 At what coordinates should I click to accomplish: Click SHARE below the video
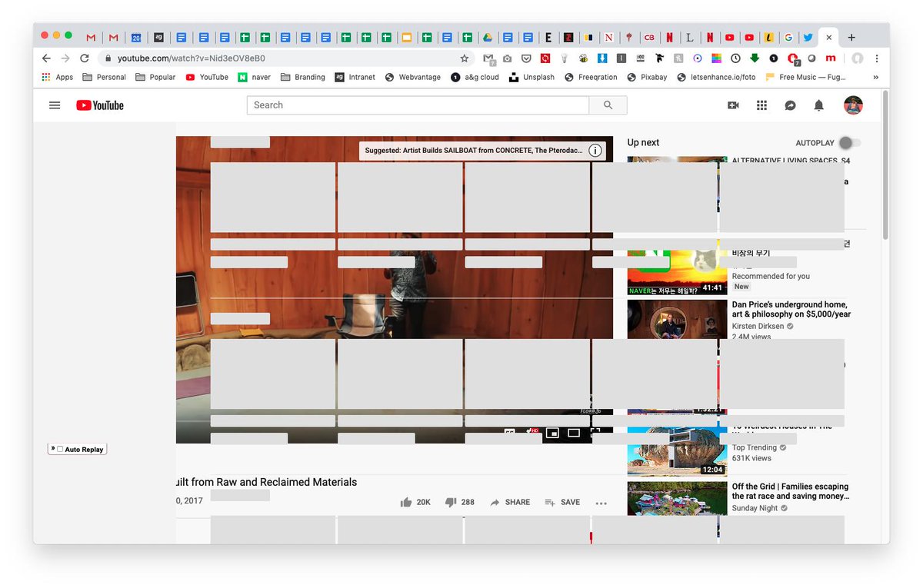510,502
